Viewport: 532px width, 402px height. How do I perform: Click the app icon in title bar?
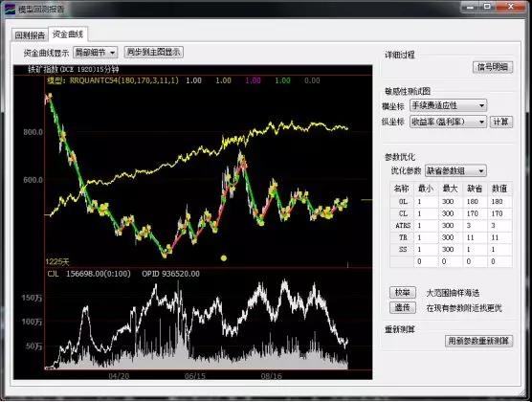(x=10, y=9)
